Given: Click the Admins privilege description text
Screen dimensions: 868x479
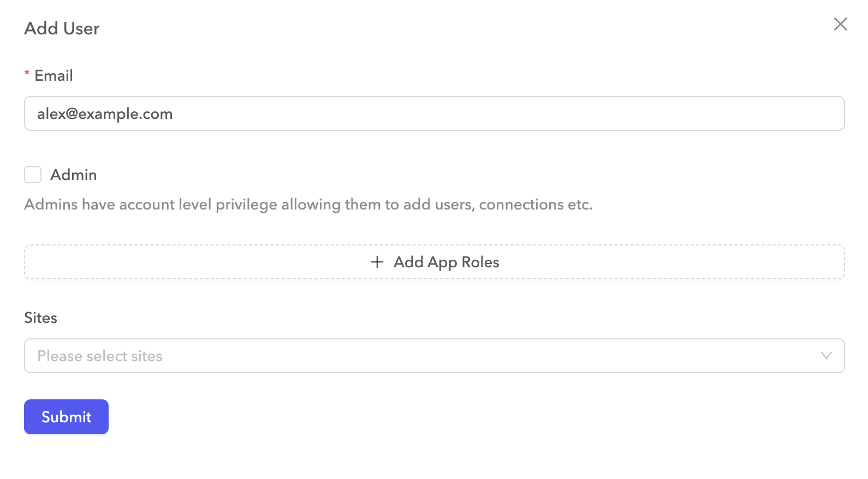Looking at the screenshot, I should click(x=308, y=204).
